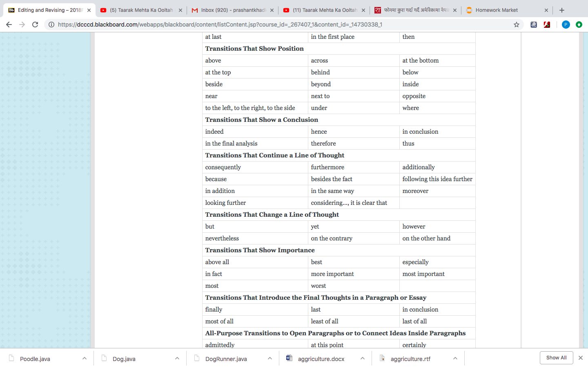The width and height of the screenshot is (588, 368).
Task: Reload the current Blackboard page
Action: 35,25
